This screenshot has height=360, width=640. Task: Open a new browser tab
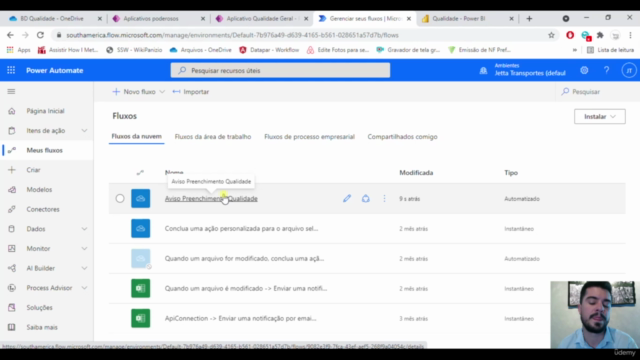529,18
